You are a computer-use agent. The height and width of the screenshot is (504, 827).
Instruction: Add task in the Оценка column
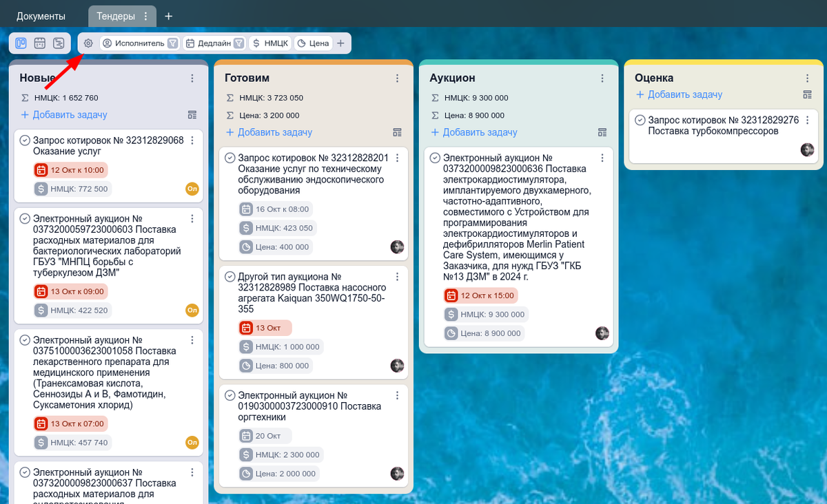(680, 94)
